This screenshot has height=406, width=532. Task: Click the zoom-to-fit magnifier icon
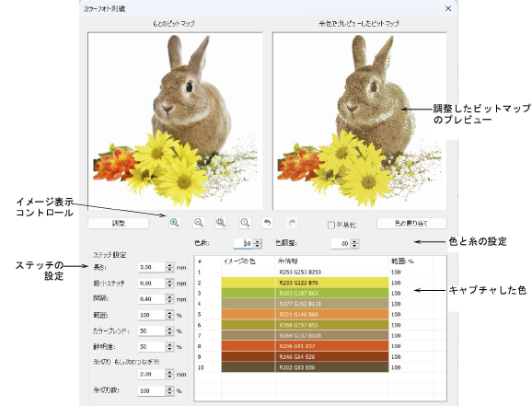(221, 223)
